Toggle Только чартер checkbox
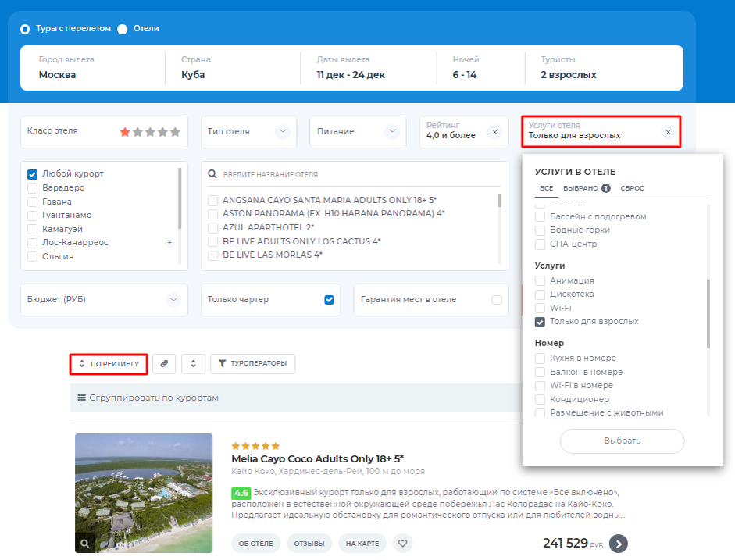This screenshot has height=560, width=735. pos(329,300)
